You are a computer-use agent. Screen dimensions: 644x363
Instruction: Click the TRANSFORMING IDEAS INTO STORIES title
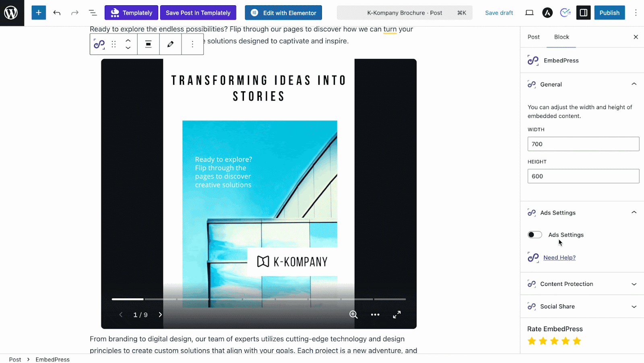259,88
